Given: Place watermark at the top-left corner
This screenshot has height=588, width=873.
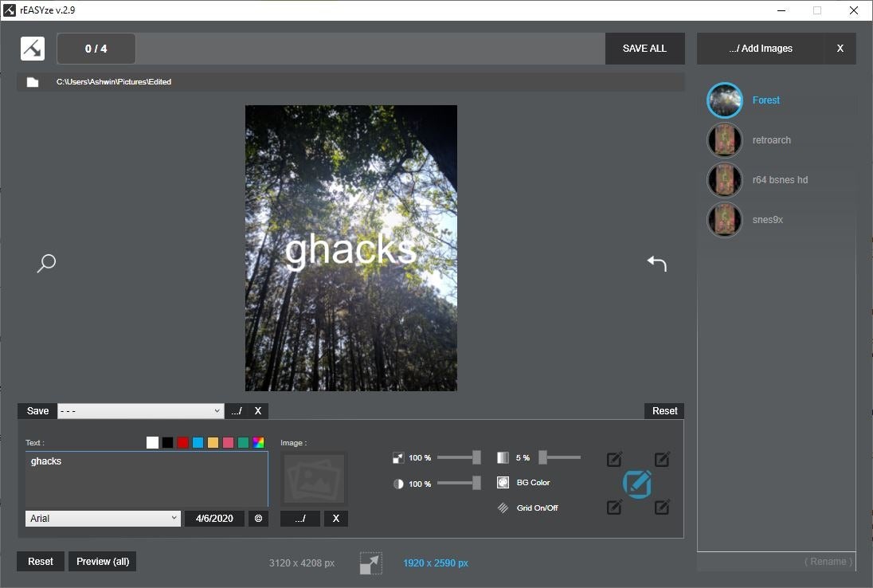Looking at the screenshot, I should click(614, 460).
